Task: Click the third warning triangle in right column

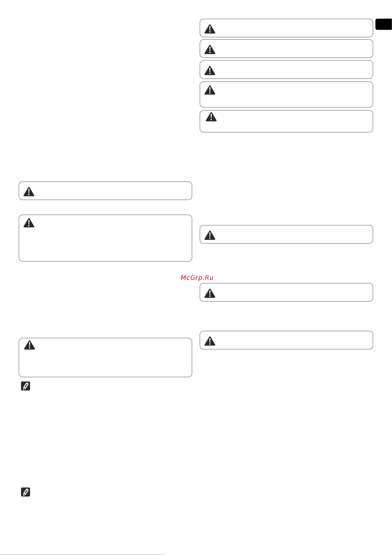Action: (x=210, y=71)
